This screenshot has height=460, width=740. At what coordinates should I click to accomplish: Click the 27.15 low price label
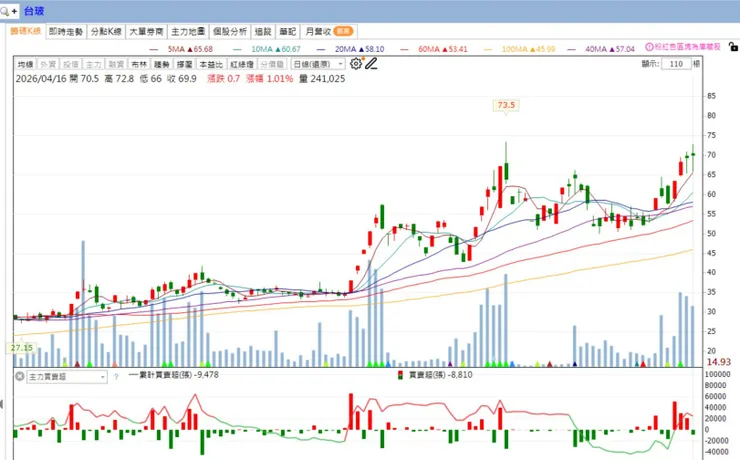pyautogui.click(x=22, y=348)
